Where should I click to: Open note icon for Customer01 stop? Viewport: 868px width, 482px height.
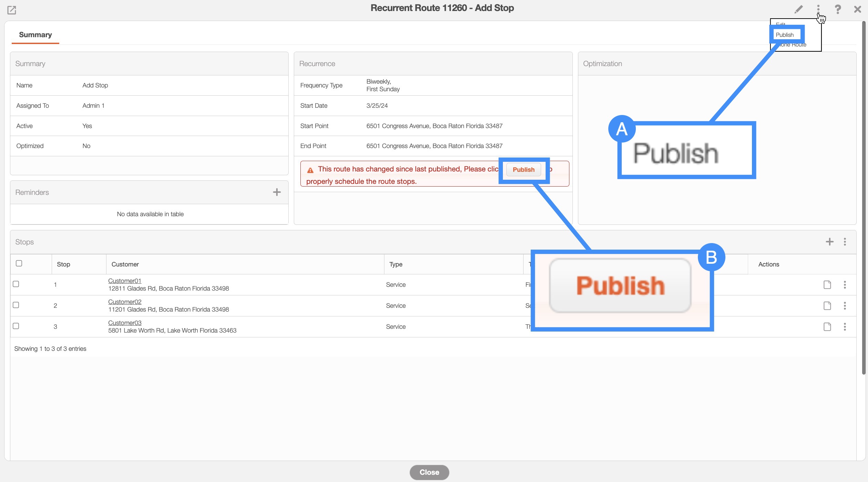(x=827, y=285)
